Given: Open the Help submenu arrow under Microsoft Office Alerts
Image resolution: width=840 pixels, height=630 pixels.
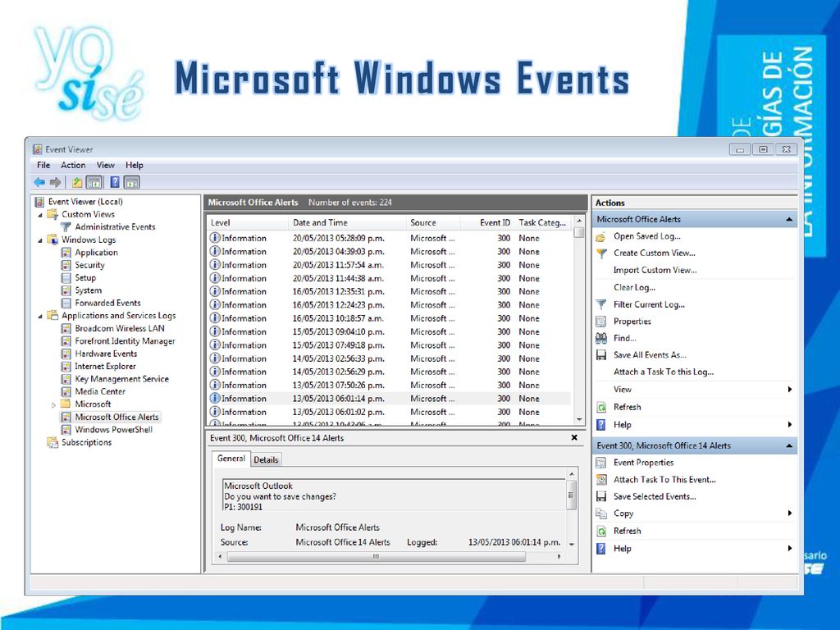Looking at the screenshot, I should coord(790,425).
